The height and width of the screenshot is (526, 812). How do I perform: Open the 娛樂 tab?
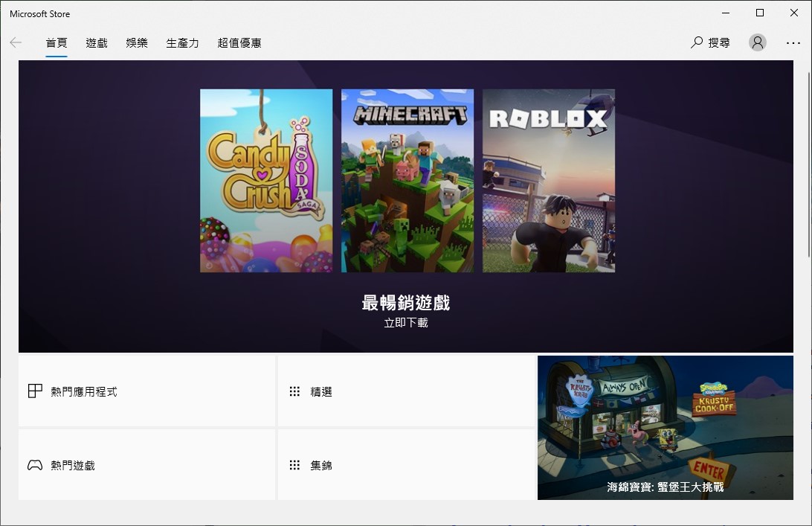pyautogui.click(x=137, y=43)
